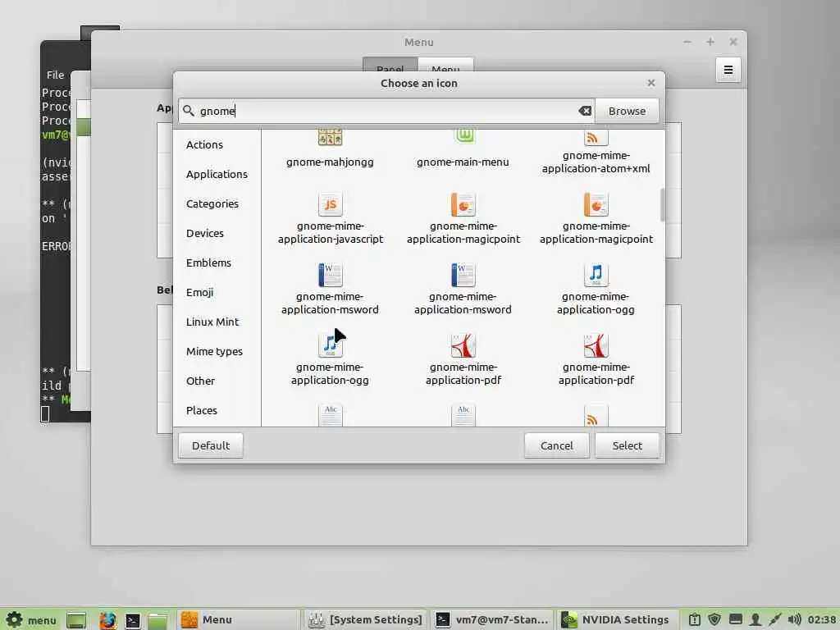Open the volume tray icon
The height and width of the screenshot is (630, 840).
[x=794, y=620]
